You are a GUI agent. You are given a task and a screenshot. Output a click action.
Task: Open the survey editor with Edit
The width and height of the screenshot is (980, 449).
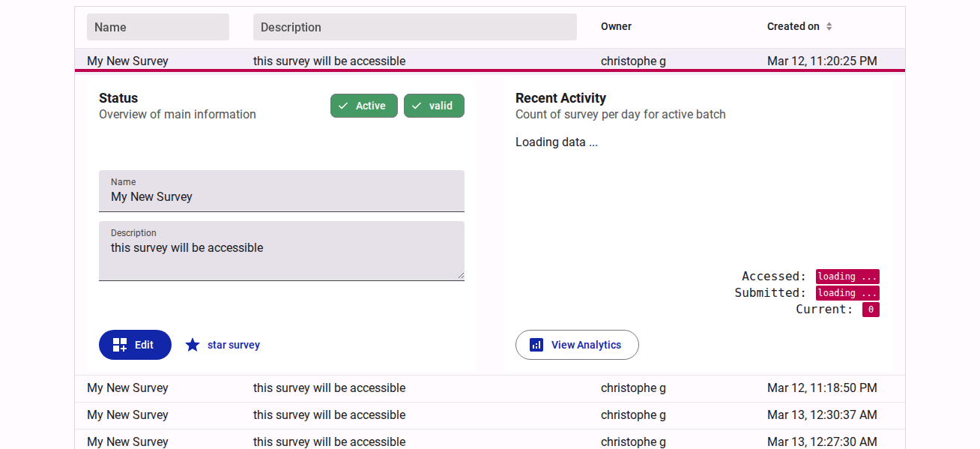135,345
